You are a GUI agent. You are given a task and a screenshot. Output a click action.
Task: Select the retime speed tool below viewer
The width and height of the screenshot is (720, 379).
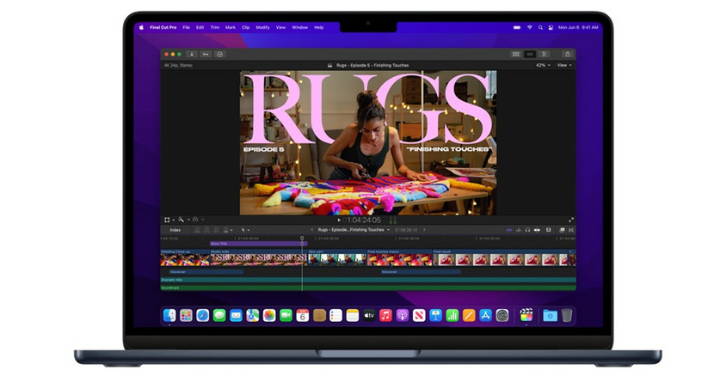pos(195,220)
